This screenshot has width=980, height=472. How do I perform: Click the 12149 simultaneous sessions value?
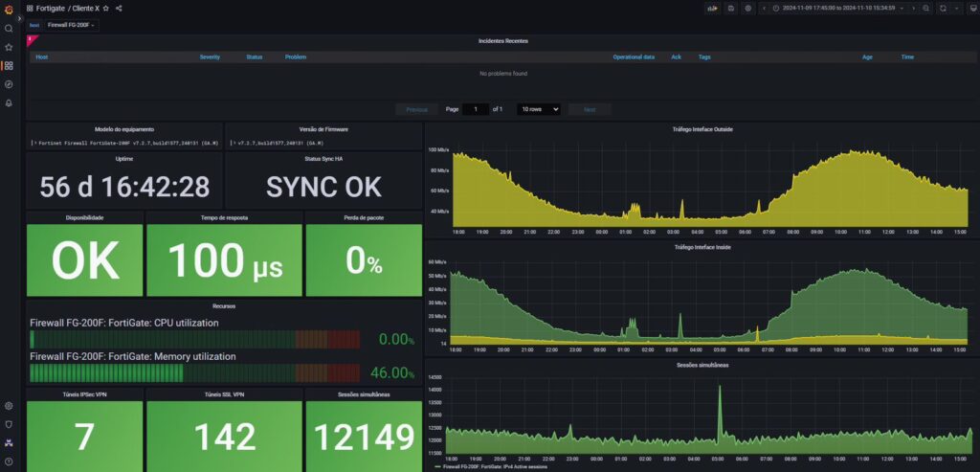click(364, 437)
